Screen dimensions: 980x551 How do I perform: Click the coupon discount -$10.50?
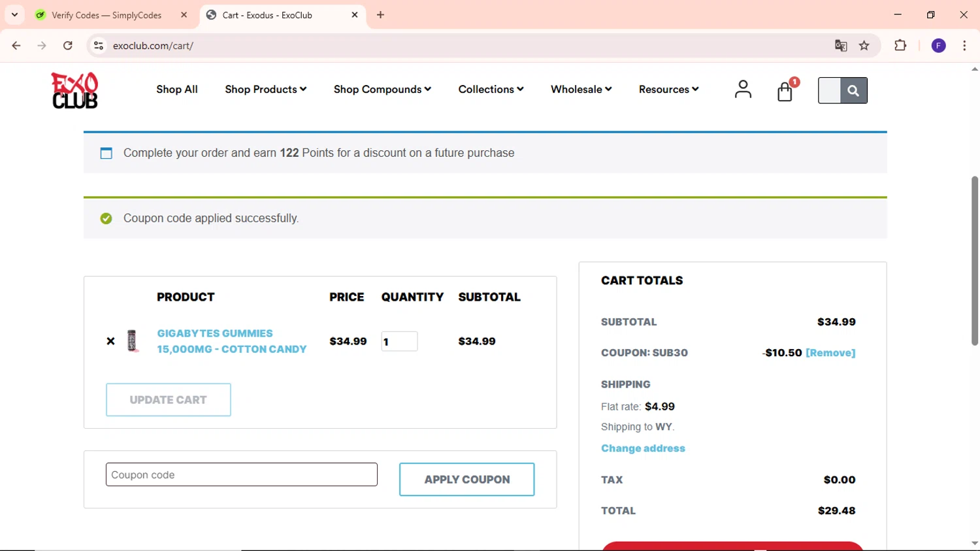tap(782, 353)
